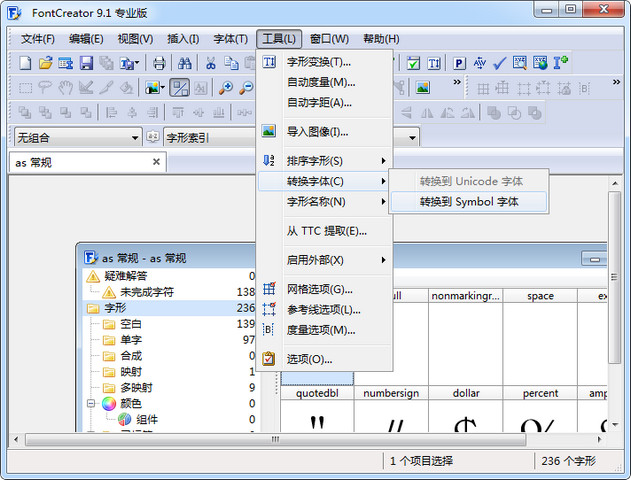
Task: Click the fill outline toggle icon
Action: [x=179, y=87]
